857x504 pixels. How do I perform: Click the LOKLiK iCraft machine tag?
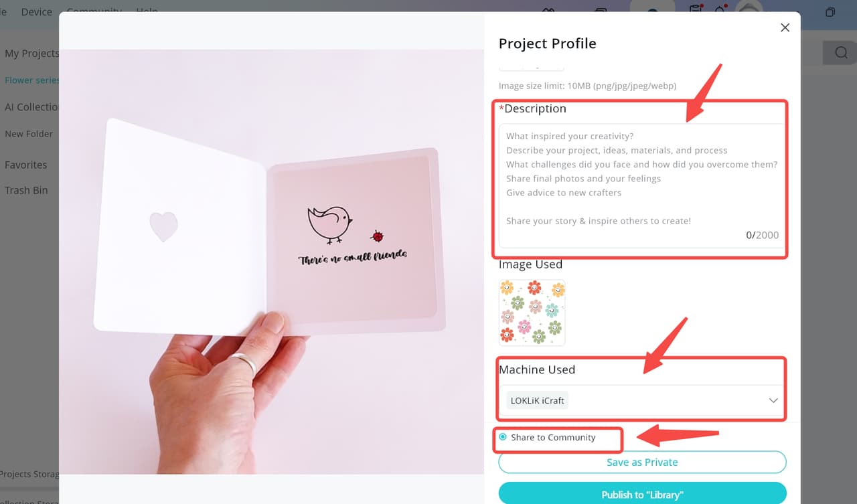(538, 400)
